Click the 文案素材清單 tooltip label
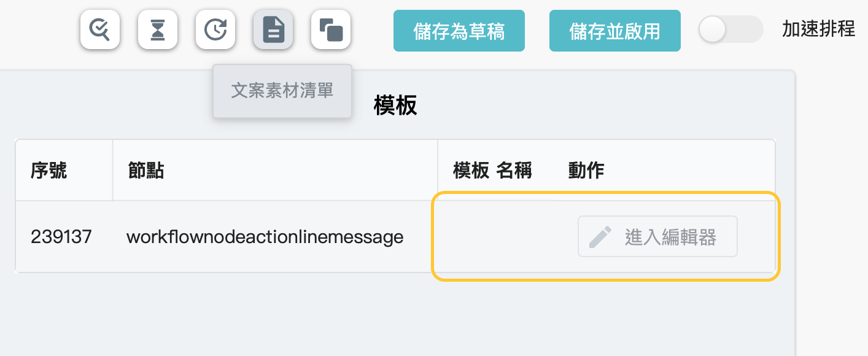The image size is (868, 356). coord(282,91)
